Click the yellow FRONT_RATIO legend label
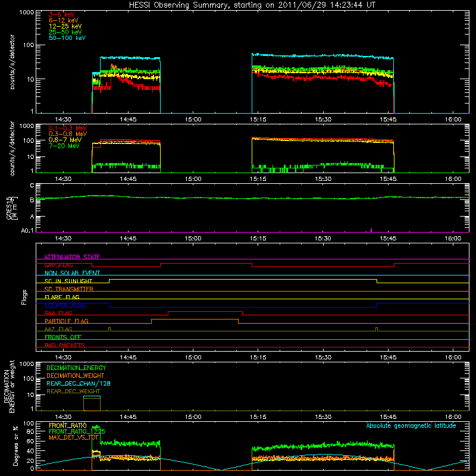 (x=68, y=425)
